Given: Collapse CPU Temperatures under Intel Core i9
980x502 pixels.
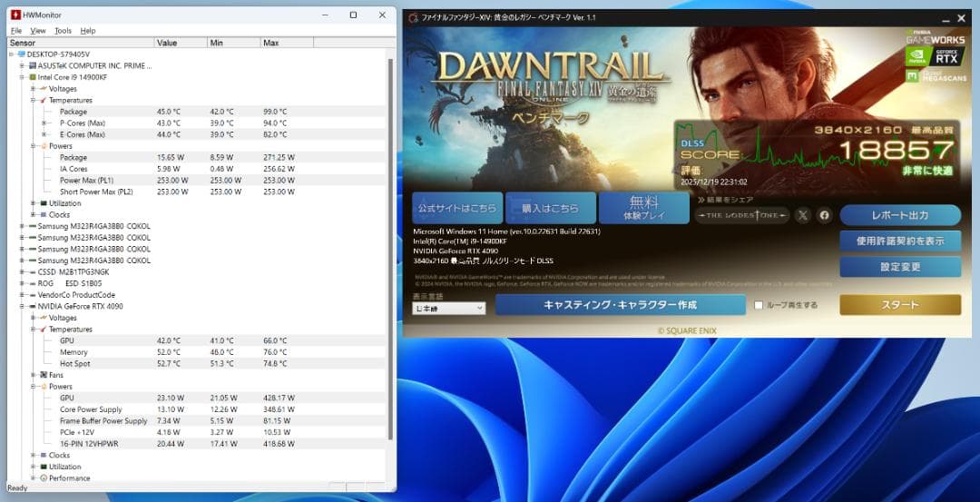Looking at the screenshot, I should pos(34,100).
